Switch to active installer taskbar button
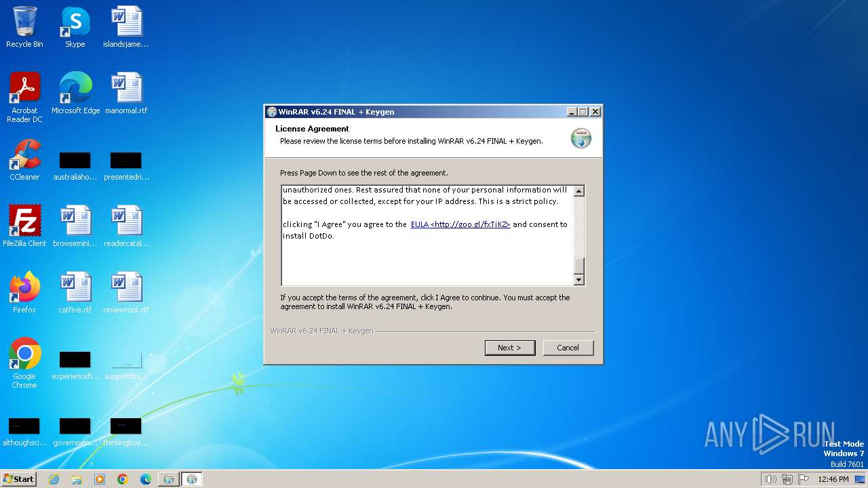 coord(192,479)
